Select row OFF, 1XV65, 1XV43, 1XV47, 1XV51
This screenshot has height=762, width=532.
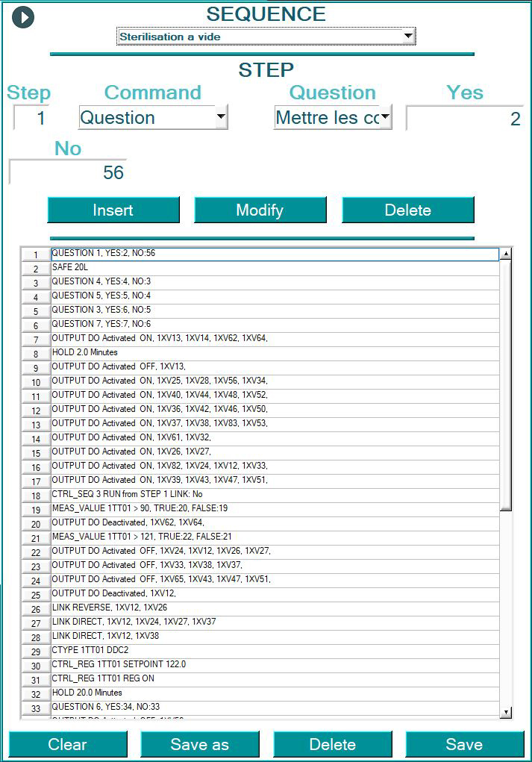[275, 581]
